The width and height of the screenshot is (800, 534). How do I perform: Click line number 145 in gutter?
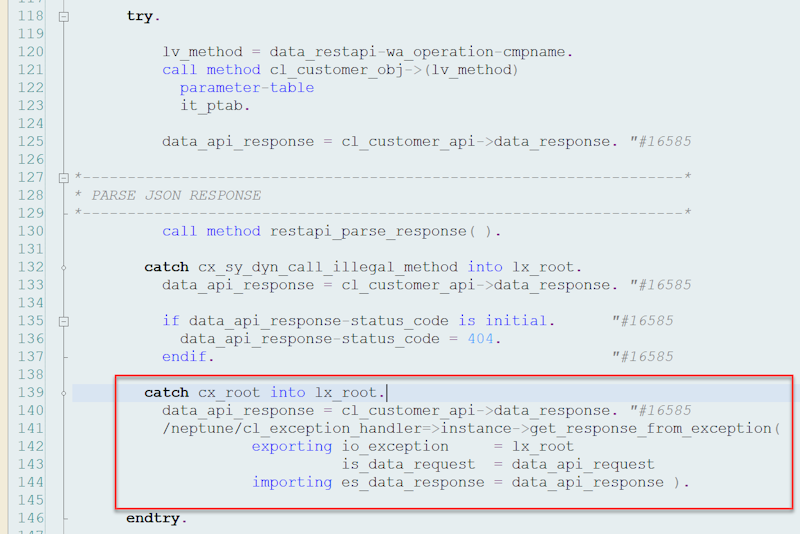point(31,500)
